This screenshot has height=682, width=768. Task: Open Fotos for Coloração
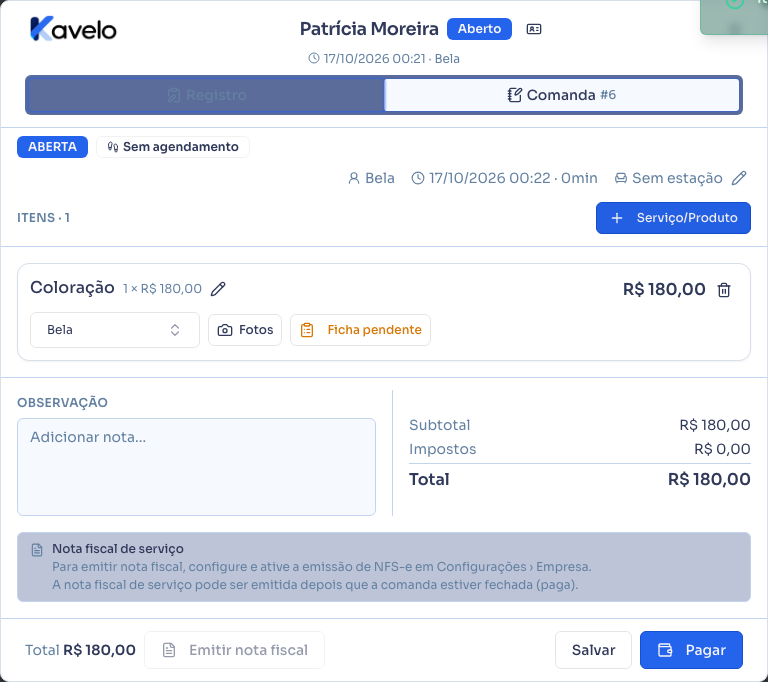tap(245, 330)
